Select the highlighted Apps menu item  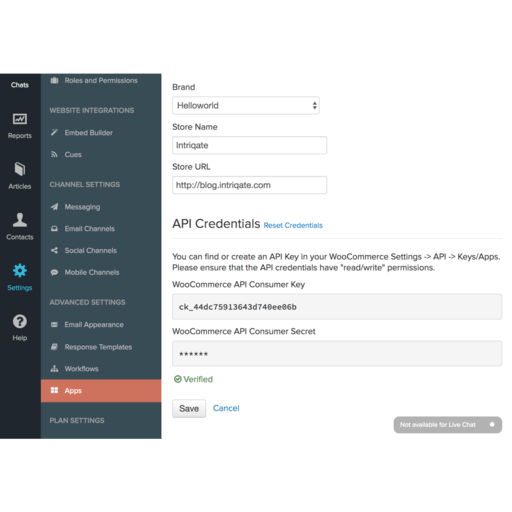pyautogui.click(x=101, y=391)
